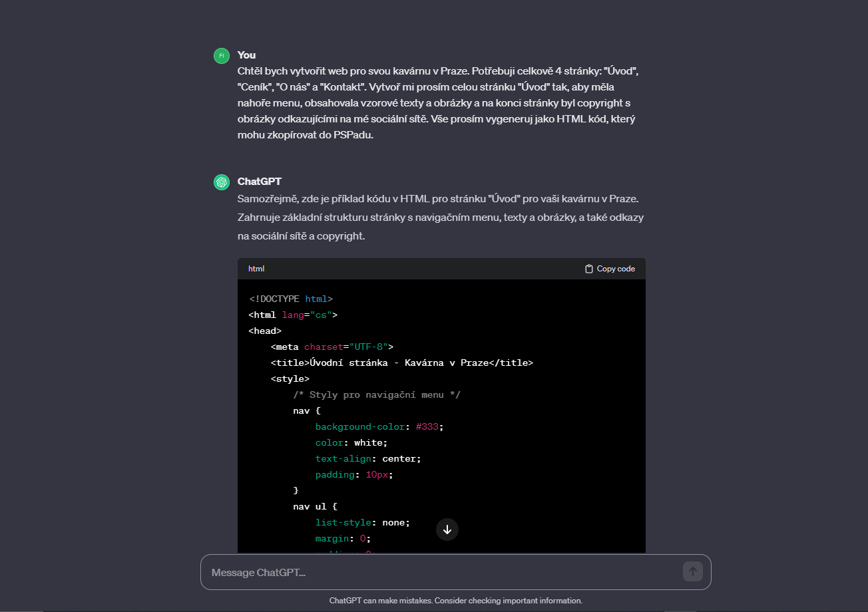Click the '<head>' code line
The width and height of the screenshot is (868, 612).
(266, 331)
